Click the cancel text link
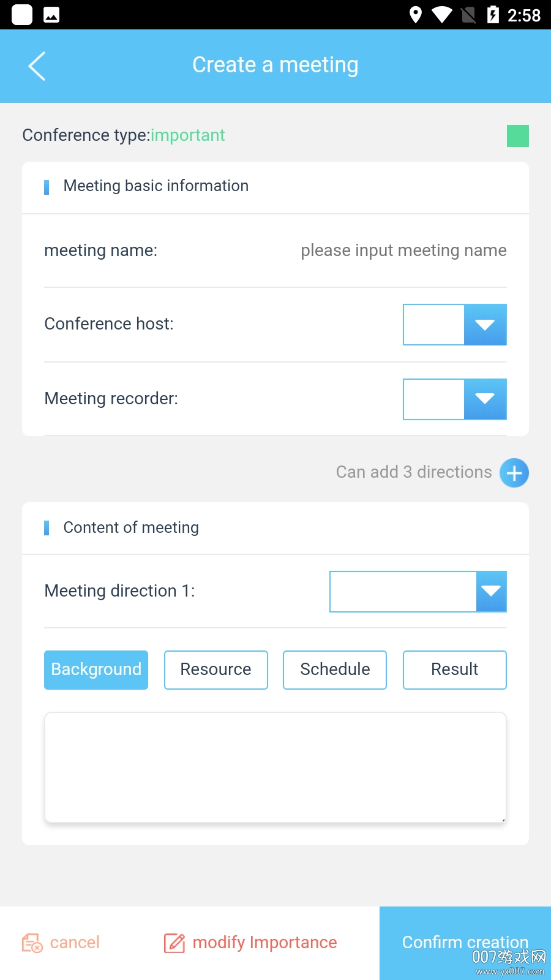This screenshot has width=551, height=980. [x=75, y=943]
